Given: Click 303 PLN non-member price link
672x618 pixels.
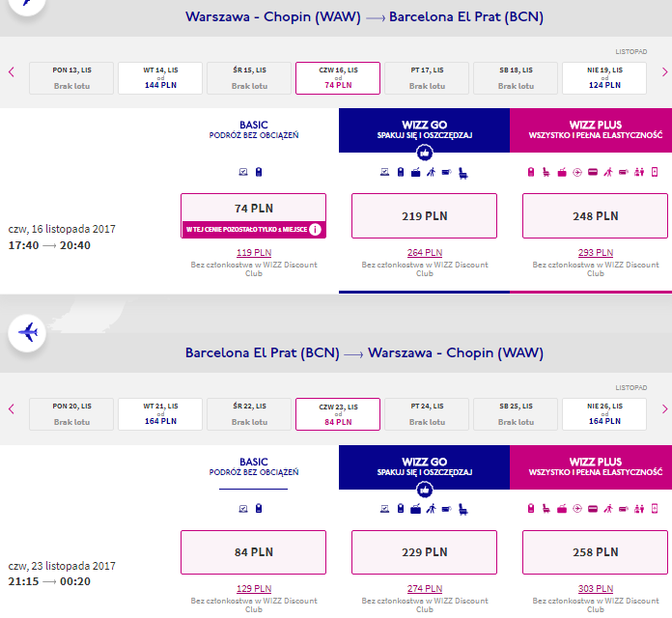Looking at the screenshot, I should [x=596, y=589].
